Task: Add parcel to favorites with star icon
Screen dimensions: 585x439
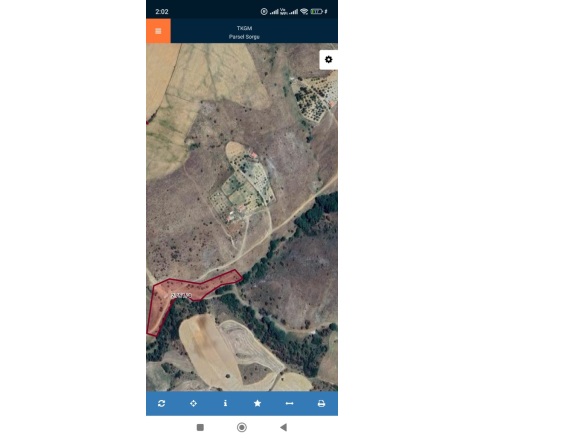Action: click(x=257, y=403)
